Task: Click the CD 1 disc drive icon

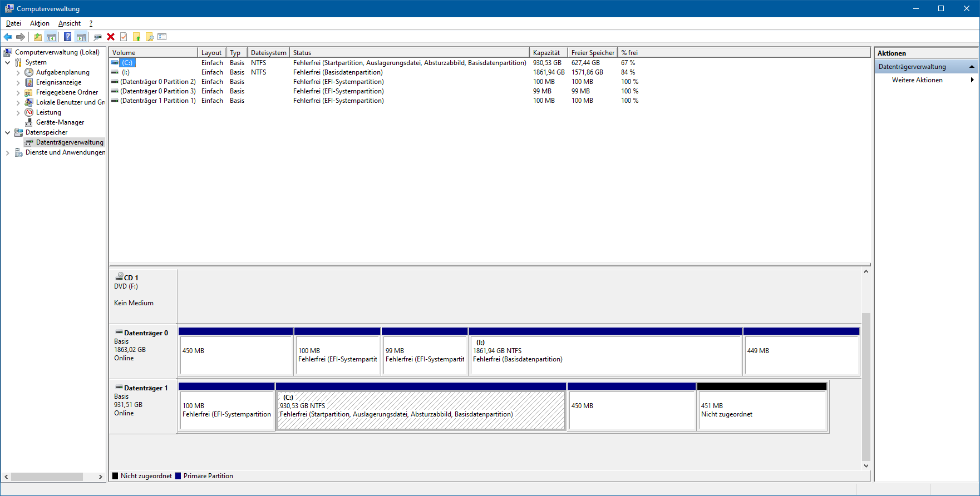Action: click(x=119, y=276)
